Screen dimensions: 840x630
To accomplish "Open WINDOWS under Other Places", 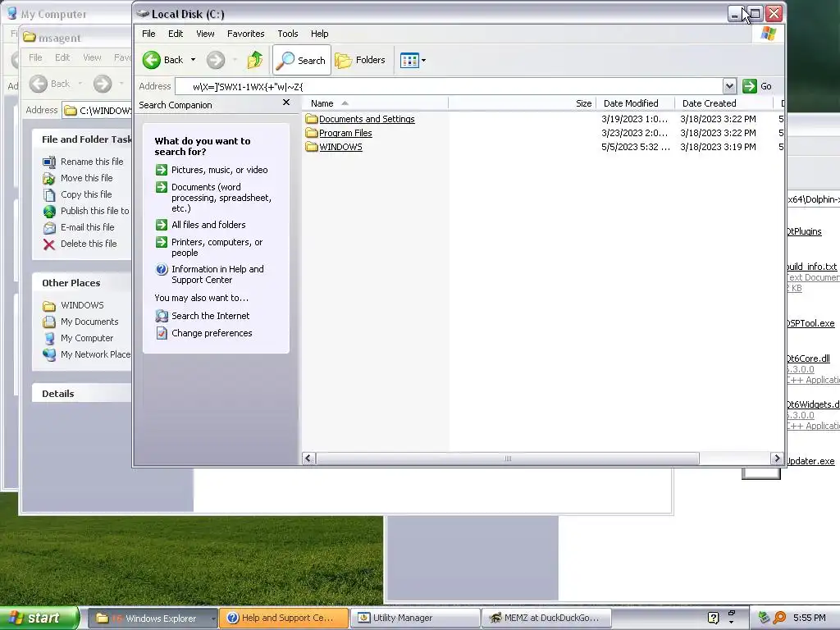I will point(82,305).
